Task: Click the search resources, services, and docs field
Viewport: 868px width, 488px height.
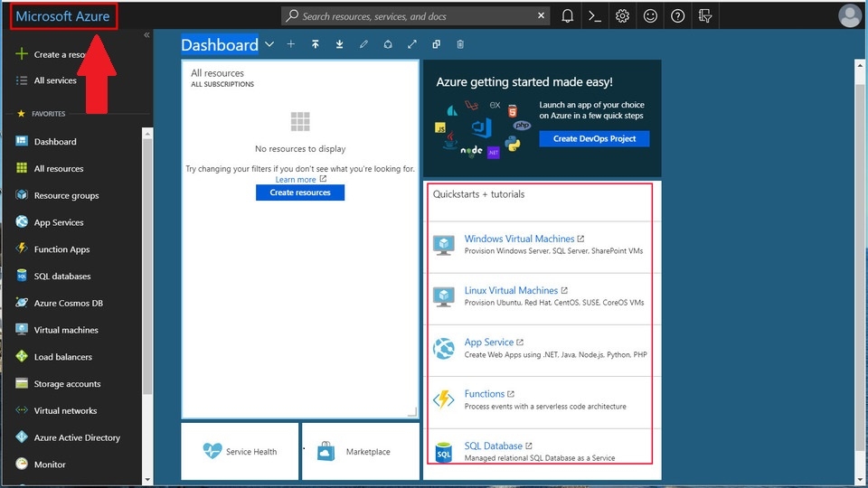Action: point(415,16)
